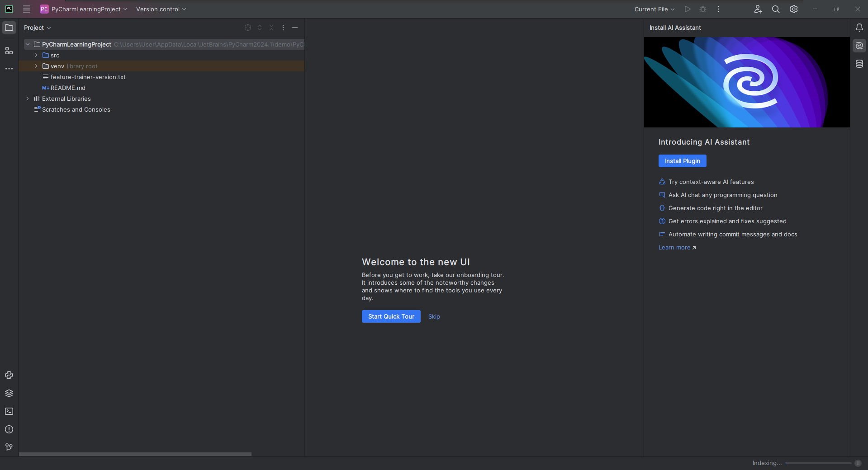868x470 pixels.
Task: Toggle the AI Assistant tool window
Action: (859, 46)
